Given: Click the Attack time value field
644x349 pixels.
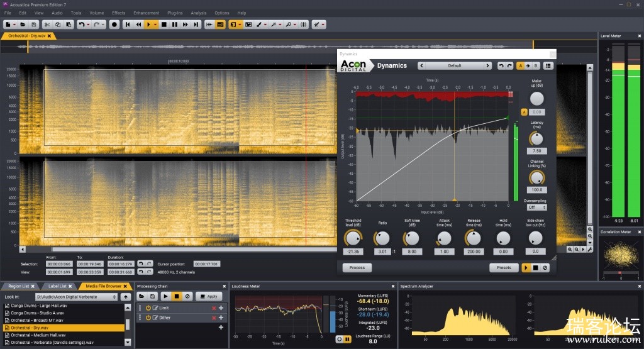Looking at the screenshot, I should coord(445,252).
